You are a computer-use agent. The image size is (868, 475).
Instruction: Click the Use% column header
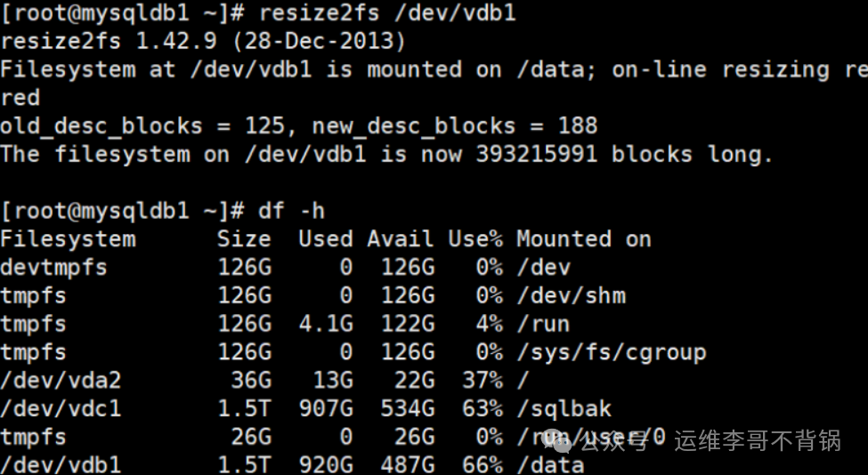(x=475, y=239)
